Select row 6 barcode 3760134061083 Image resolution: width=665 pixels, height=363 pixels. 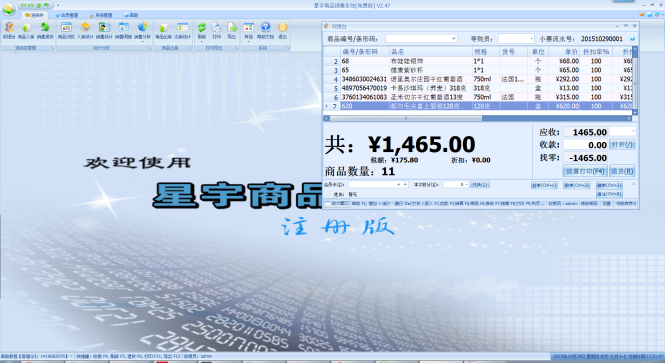pos(364,97)
